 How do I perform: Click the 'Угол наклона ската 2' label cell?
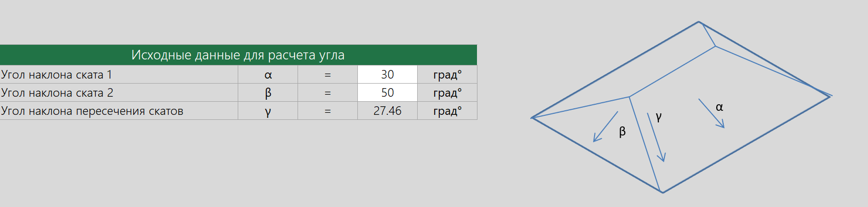[119, 93]
